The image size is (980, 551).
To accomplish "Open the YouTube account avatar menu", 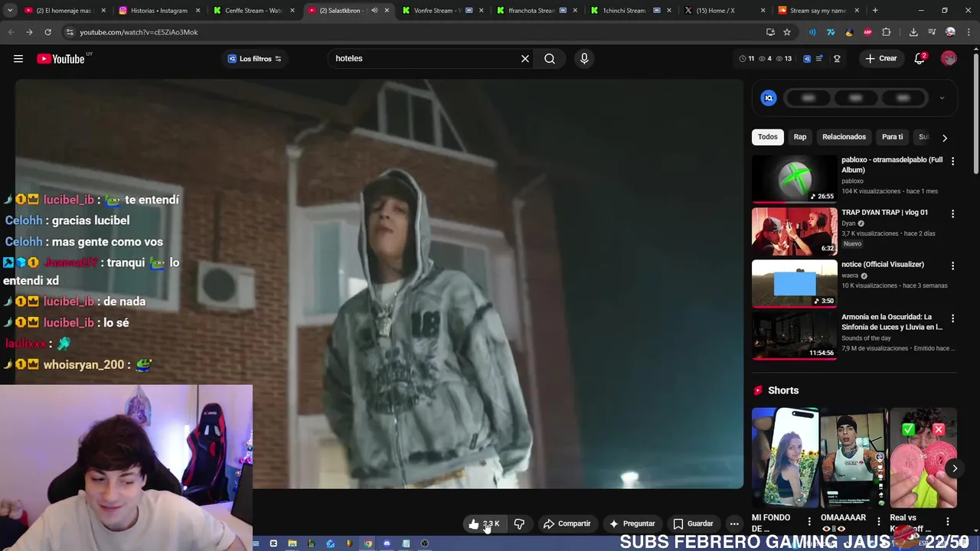I will (949, 59).
